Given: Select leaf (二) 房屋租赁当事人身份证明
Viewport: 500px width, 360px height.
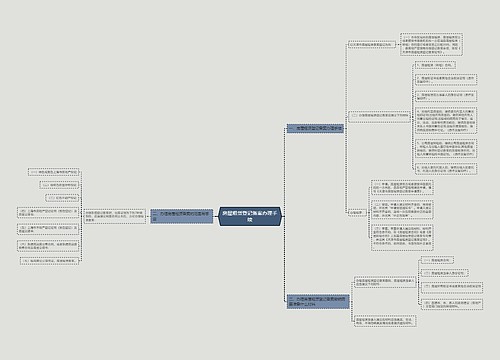Looking at the screenshot, I should 445,273.
